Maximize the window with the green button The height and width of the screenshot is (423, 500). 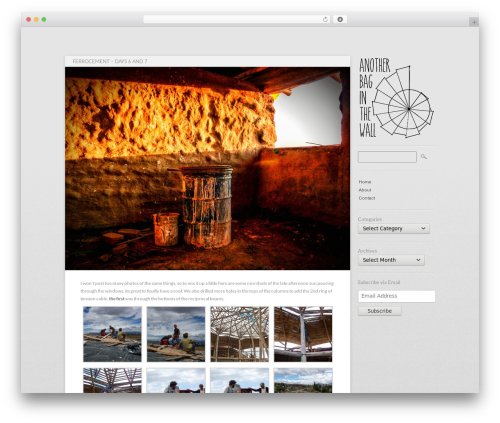coord(44,20)
